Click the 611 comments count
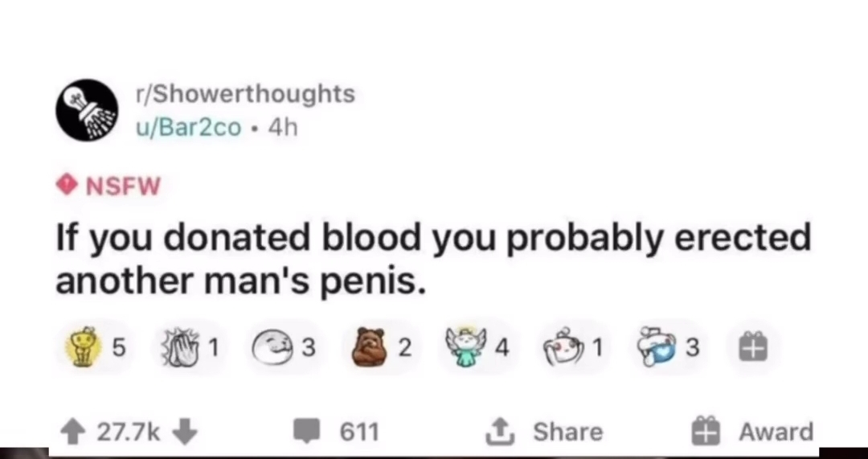Viewport: 868px width, 459px height. [x=358, y=432]
